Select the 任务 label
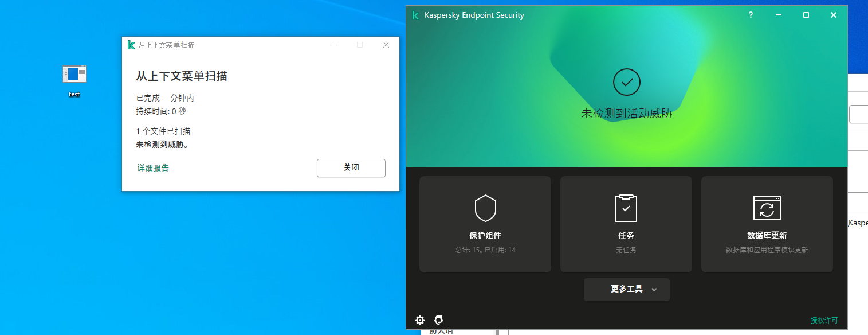This screenshot has height=335, width=868. click(x=626, y=236)
